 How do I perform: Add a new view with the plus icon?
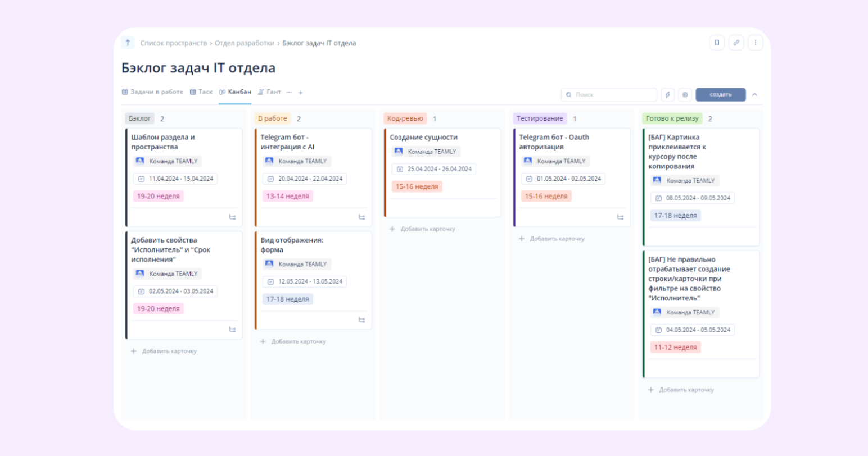[x=301, y=93]
